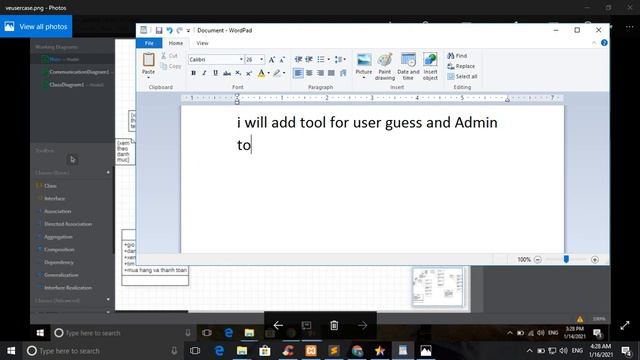Click Date and time icon
Image resolution: width=640 pixels, height=360 pixels.
pyautogui.click(x=408, y=67)
